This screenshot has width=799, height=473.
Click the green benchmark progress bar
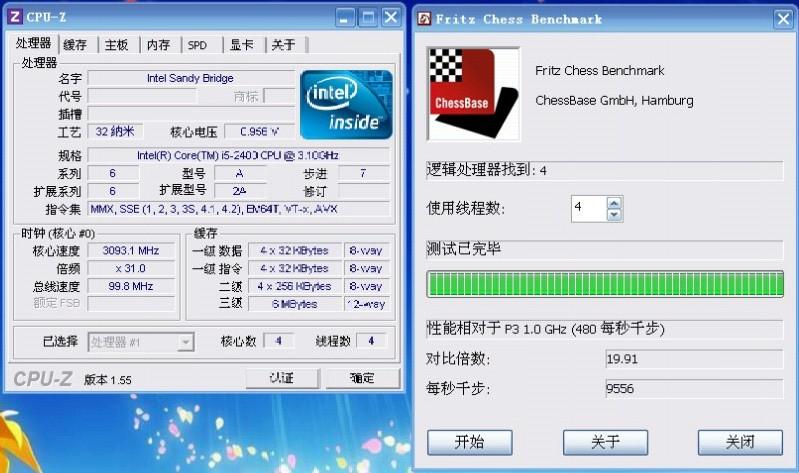click(605, 284)
